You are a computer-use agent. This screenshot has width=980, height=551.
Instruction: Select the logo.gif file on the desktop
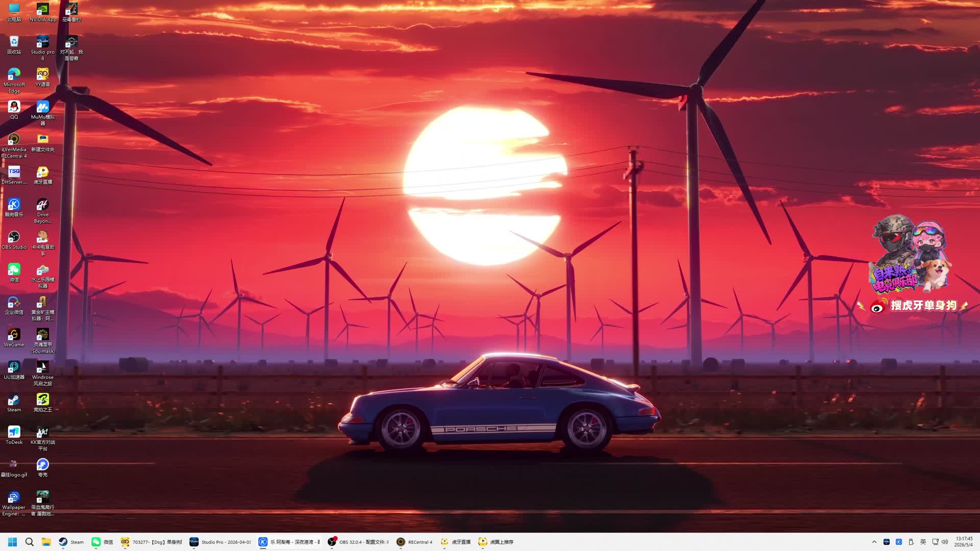click(x=14, y=469)
